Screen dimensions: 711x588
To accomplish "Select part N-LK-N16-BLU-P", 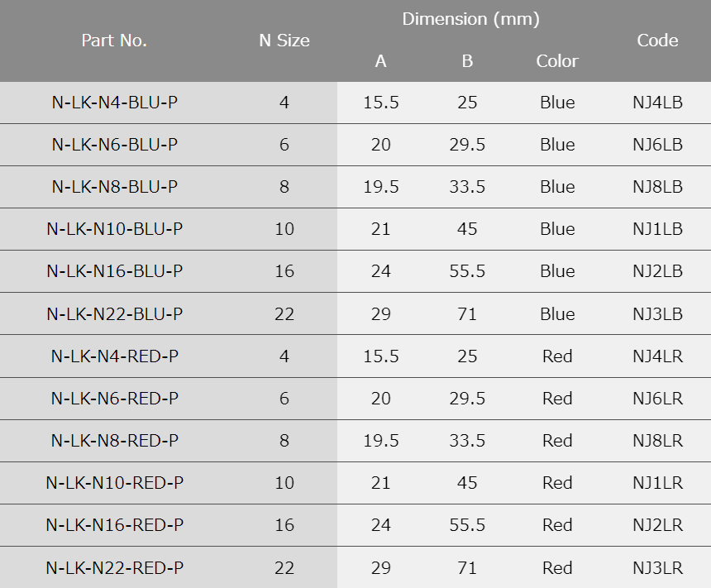I will pyautogui.click(x=115, y=271).
